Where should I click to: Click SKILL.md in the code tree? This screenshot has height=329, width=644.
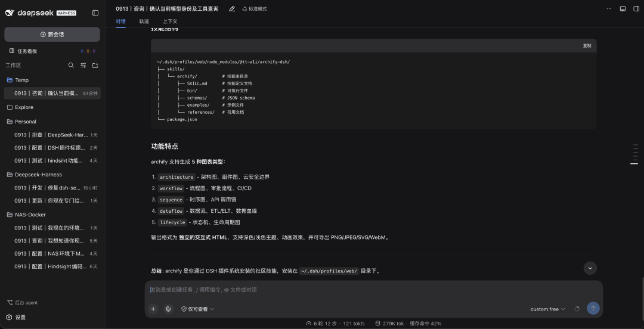197,83
